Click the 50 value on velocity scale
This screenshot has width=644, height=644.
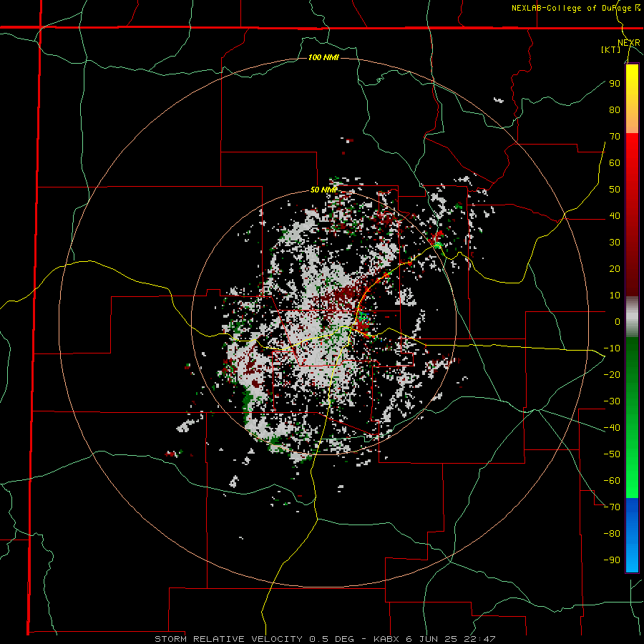pyautogui.click(x=615, y=190)
